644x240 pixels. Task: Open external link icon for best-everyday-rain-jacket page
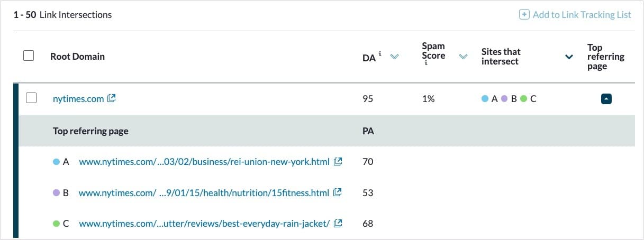[338, 224]
